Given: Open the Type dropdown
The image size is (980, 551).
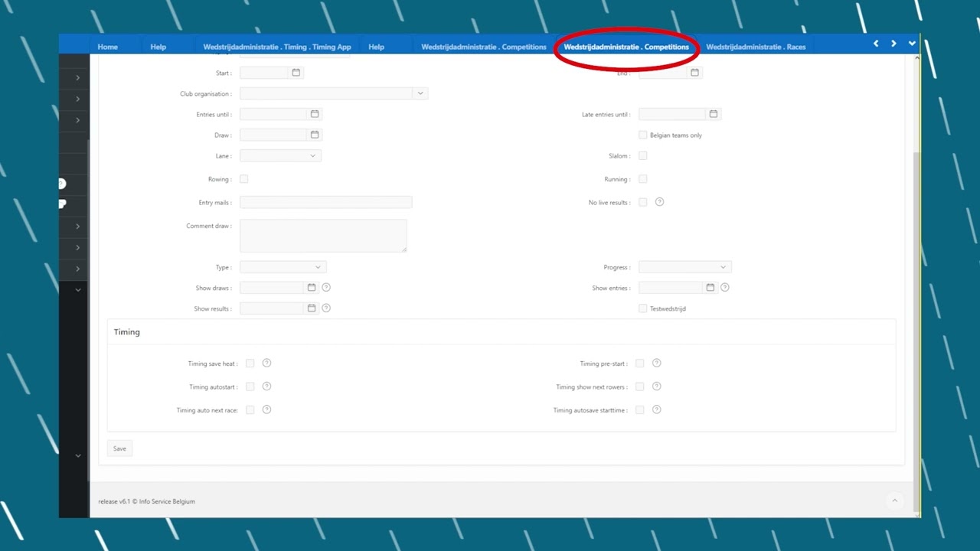Looking at the screenshot, I should coord(283,267).
